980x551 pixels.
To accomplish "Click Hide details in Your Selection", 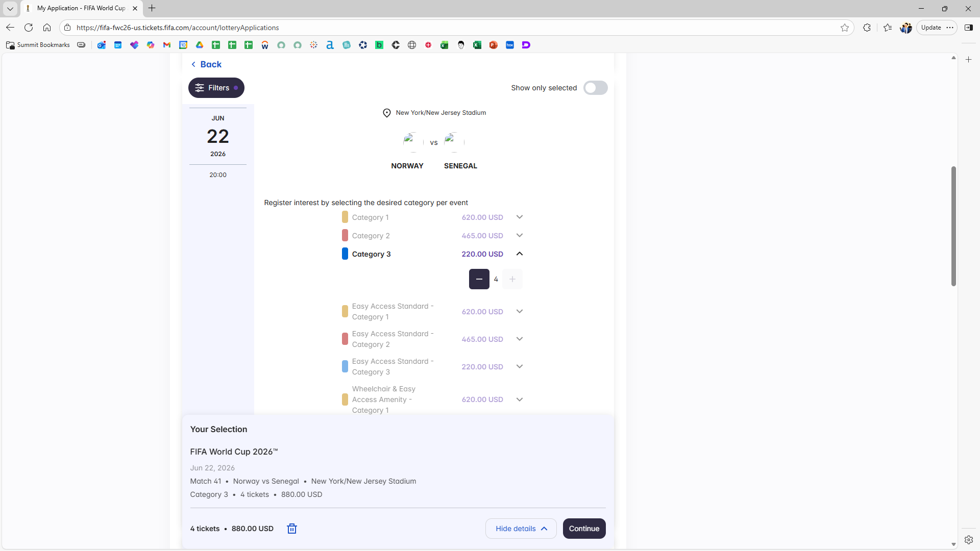I will [x=521, y=529].
